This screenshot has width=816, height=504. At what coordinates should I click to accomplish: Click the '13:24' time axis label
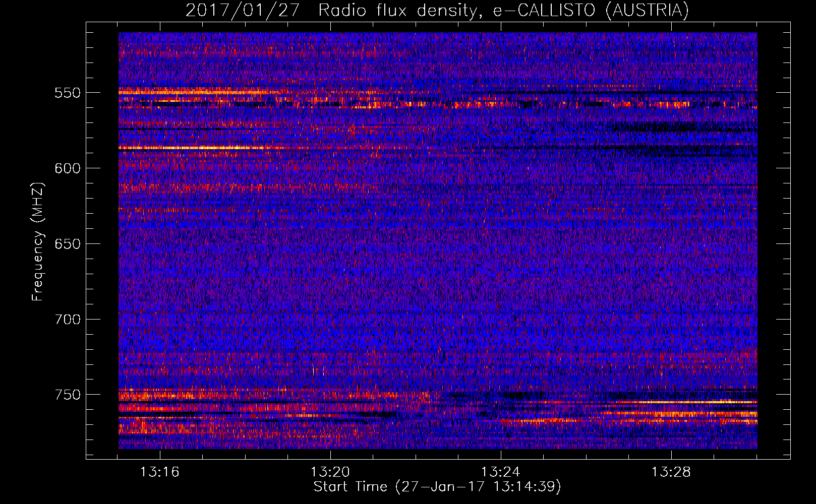pos(501,472)
